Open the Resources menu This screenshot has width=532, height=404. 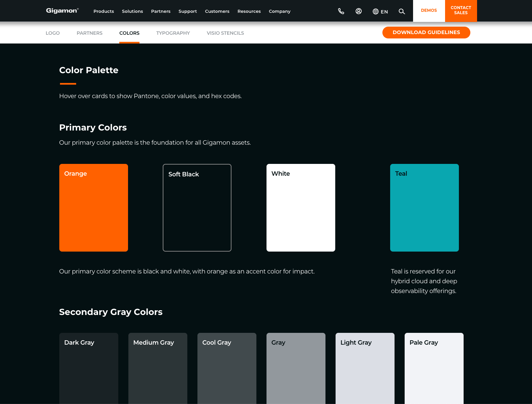[x=249, y=11]
